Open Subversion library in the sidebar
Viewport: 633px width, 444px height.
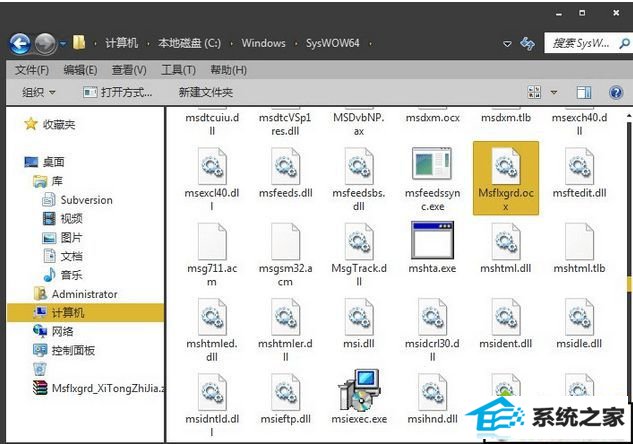tap(86, 199)
